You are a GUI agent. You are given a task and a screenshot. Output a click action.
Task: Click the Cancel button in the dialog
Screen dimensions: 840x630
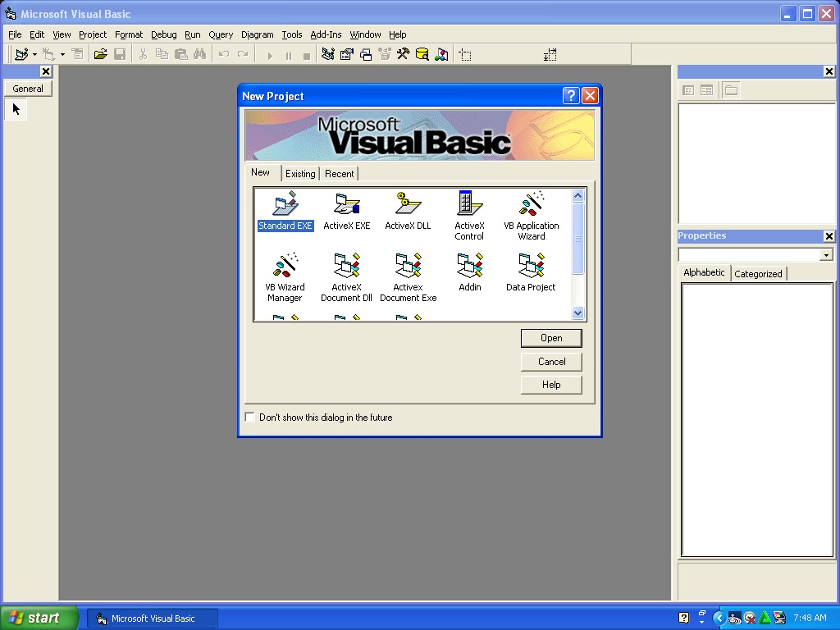(551, 362)
